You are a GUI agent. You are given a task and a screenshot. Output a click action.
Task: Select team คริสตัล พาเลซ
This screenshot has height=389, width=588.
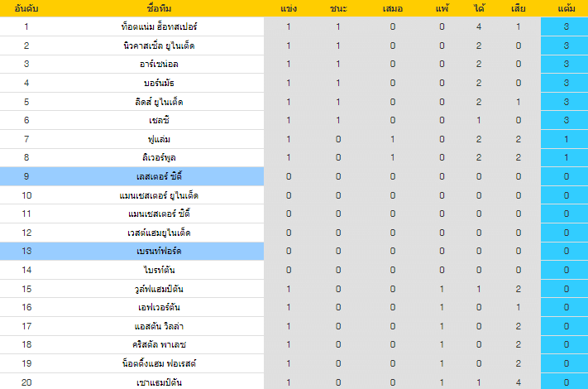tap(159, 344)
